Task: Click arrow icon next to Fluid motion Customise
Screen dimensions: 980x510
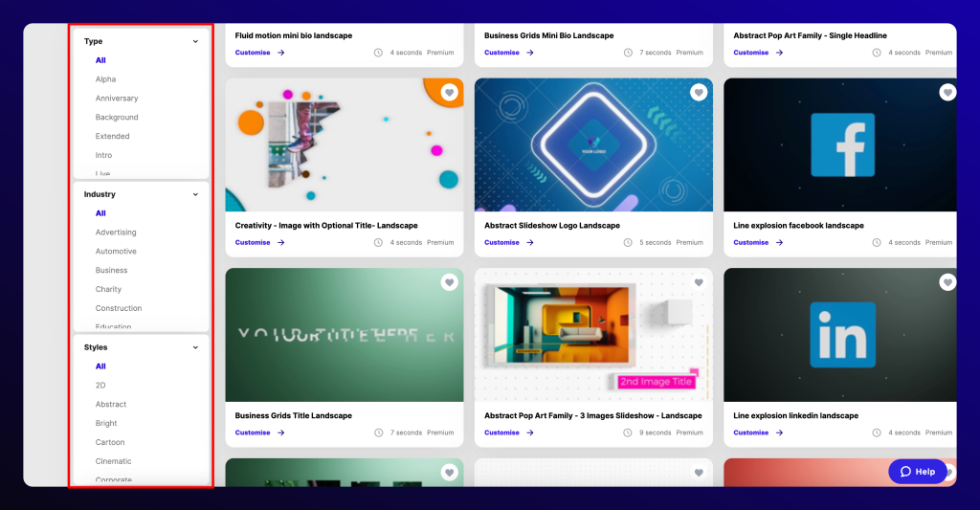Action: coord(281,53)
